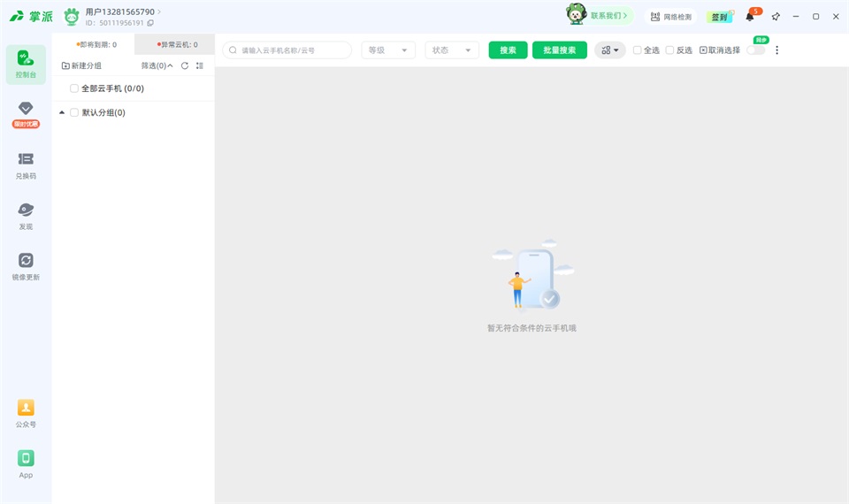Copy the user ID with copy icon

[150, 23]
